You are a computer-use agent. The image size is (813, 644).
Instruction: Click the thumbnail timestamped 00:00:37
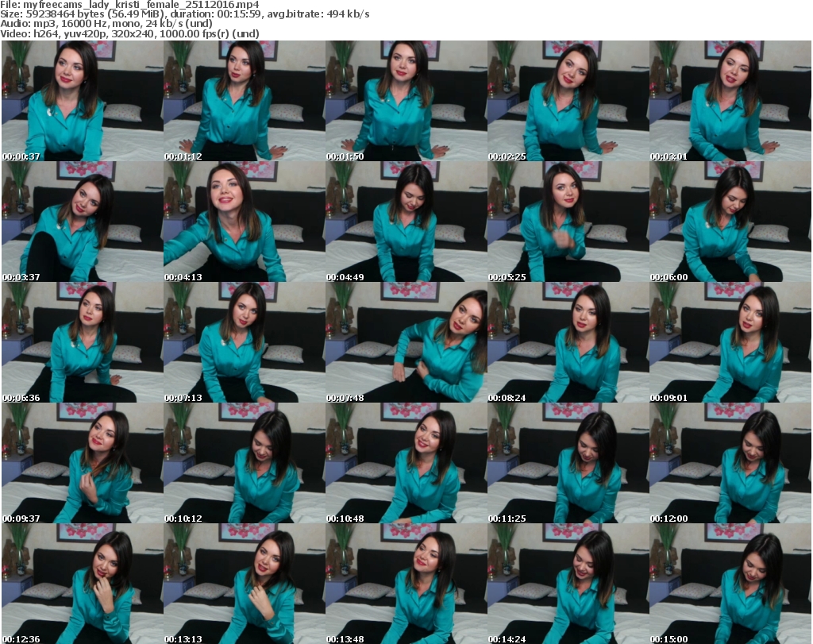[x=82, y=101]
